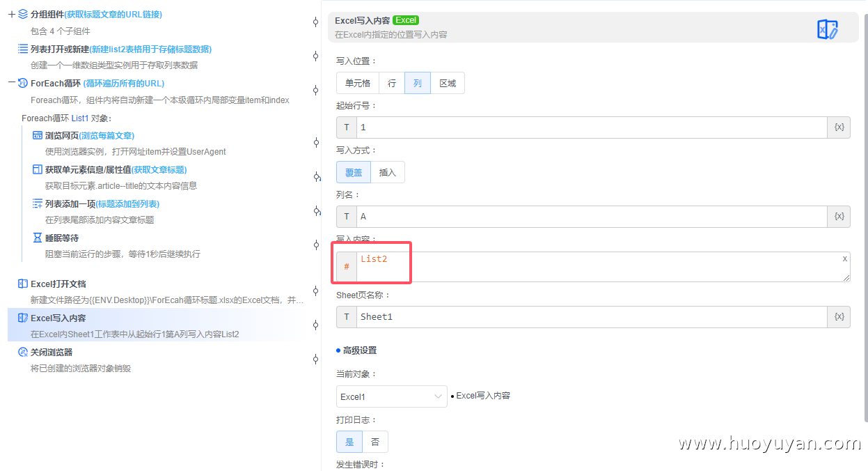Toggle the # type button for 写入内容

pyautogui.click(x=347, y=267)
